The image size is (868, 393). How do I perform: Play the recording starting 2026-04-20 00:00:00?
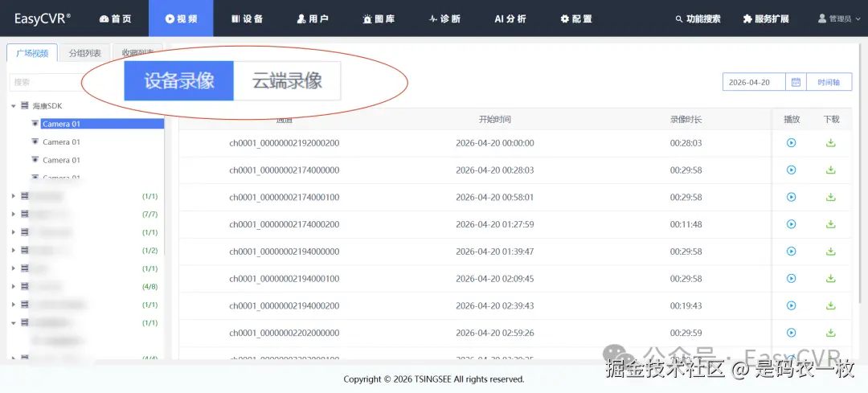pyautogui.click(x=791, y=143)
